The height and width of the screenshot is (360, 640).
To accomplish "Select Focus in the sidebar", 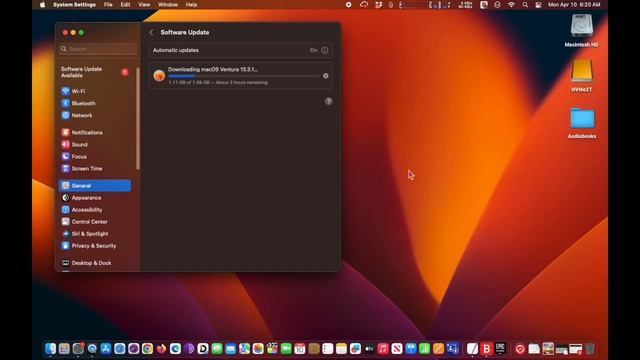I will [95, 156].
